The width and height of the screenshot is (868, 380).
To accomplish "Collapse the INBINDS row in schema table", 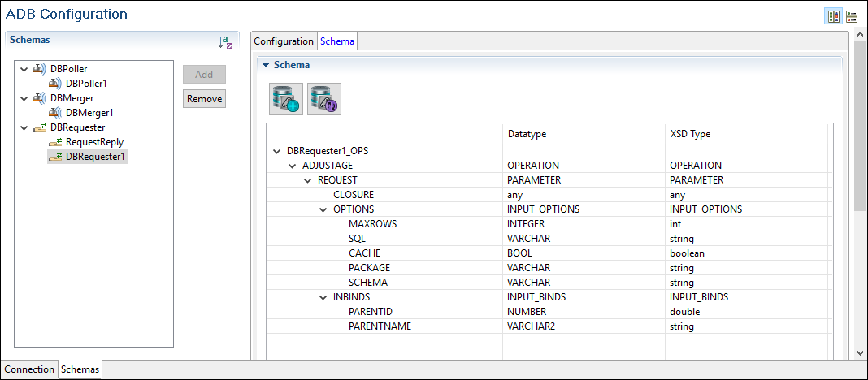I will click(x=323, y=297).
